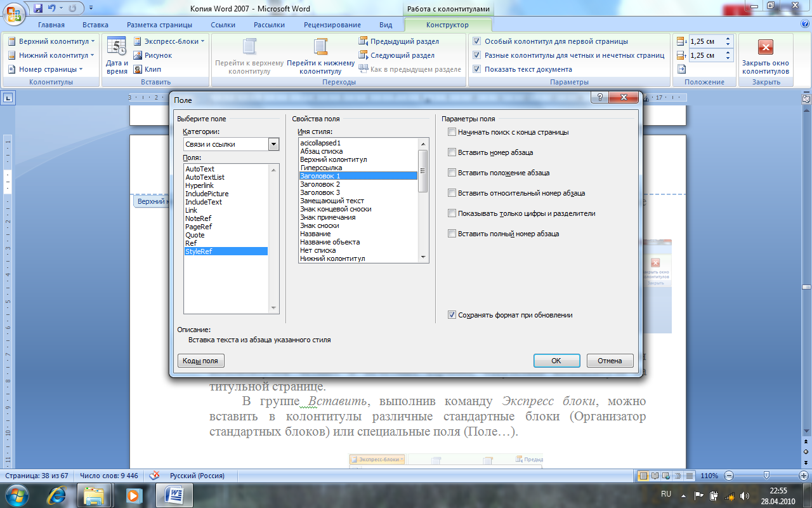
Task: Click 110% zoom level button
Action: (709, 476)
